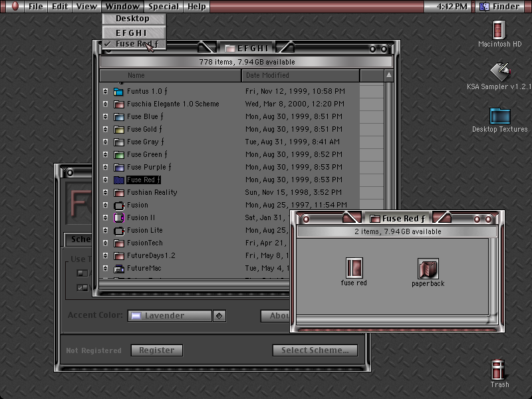Click the 'Fushian Reality' file name text
The width and height of the screenshot is (532, 399).
point(152,193)
